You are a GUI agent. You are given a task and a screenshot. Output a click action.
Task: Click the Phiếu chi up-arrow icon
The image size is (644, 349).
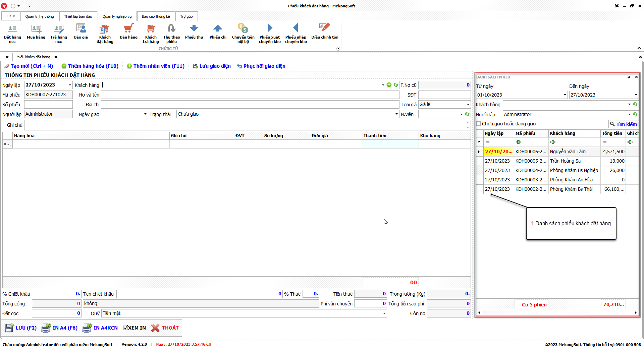[218, 32]
